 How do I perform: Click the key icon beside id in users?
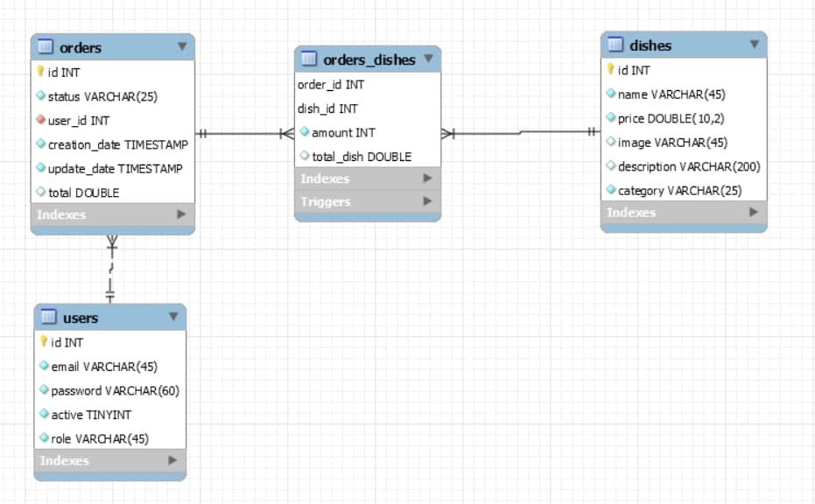[42, 342]
